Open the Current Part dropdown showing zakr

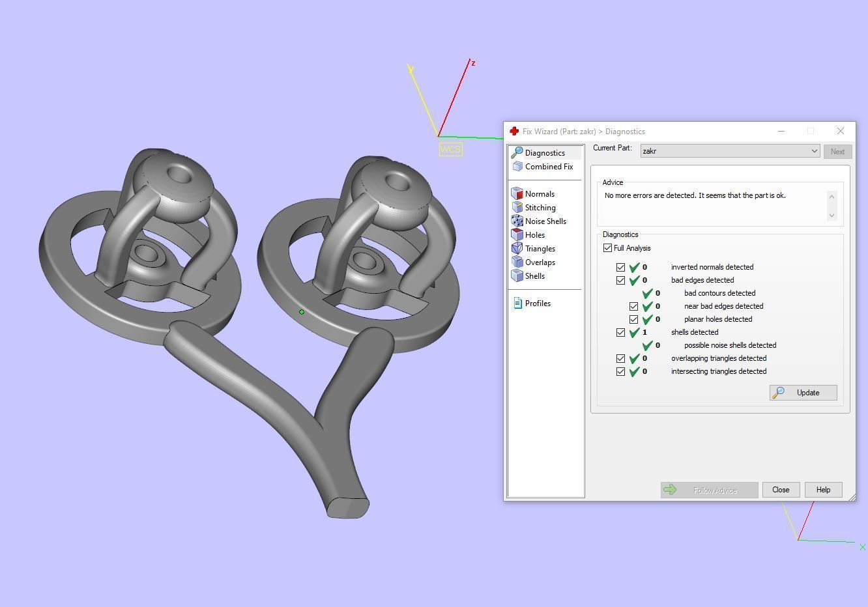click(730, 151)
